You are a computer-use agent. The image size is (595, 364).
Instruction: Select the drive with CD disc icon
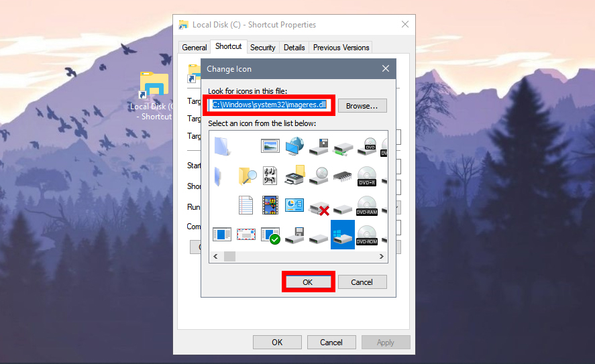click(x=319, y=176)
